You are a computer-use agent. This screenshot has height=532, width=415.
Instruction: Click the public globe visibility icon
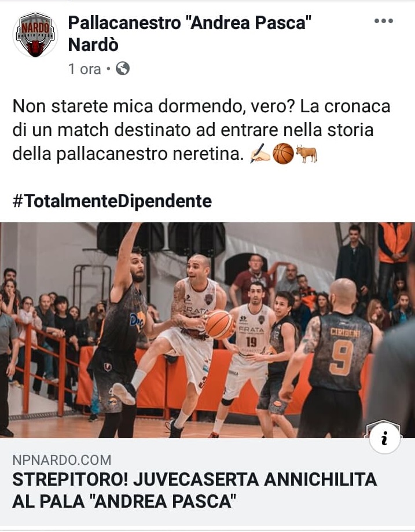pyautogui.click(x=123, y=68)
